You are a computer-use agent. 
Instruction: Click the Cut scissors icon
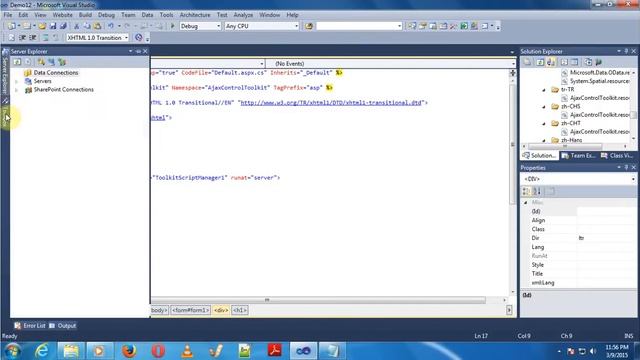click(76, 26)
